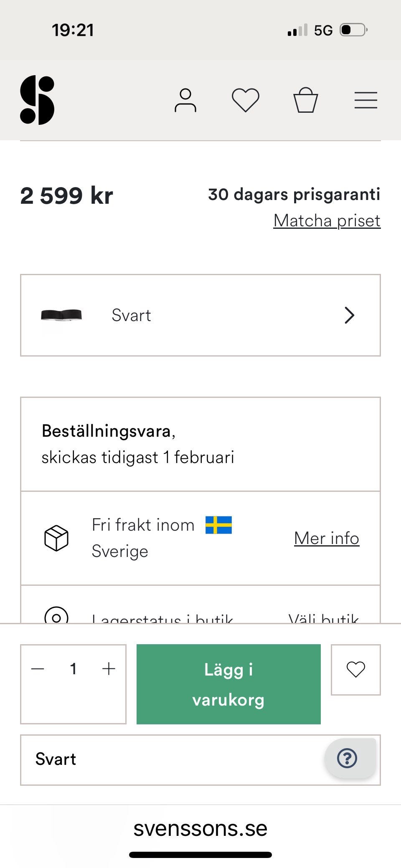
Task: Open the help question mark widget
Action: click(x=347, y=758)
